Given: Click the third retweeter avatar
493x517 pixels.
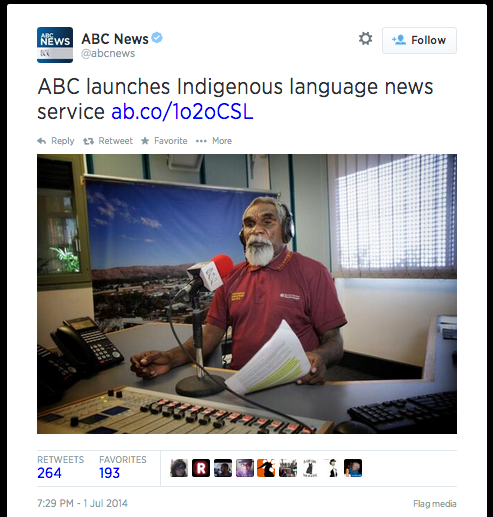Looking at the screenshot, I should 223,468.
